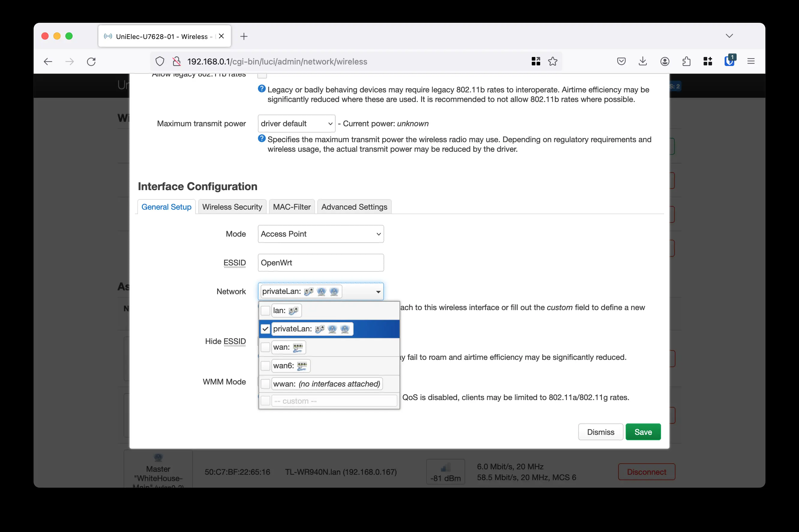Click the bookmark/save icon in address bar
The width and height of the screenshot is (799, 532).
tap(553, 61)
